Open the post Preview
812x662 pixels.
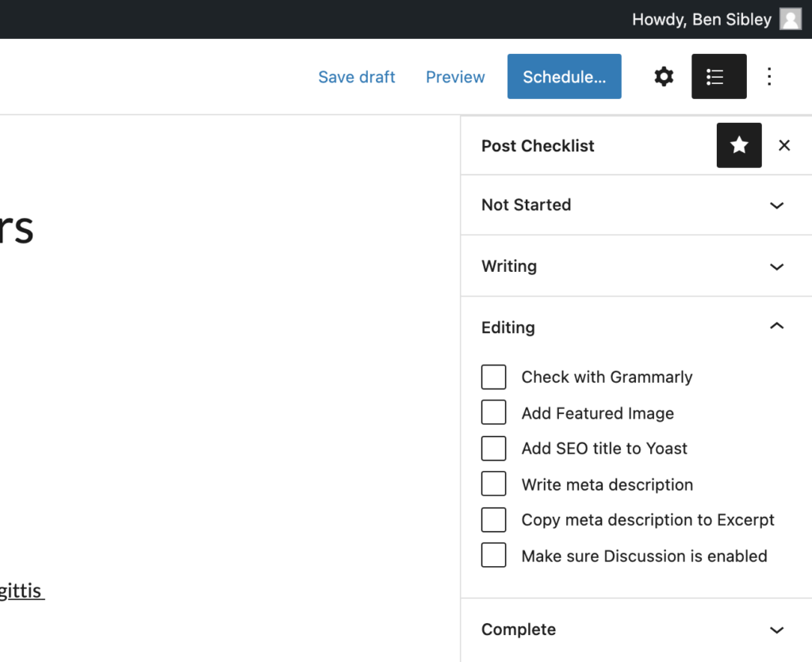pyautogui.click(x=455, y=77)
